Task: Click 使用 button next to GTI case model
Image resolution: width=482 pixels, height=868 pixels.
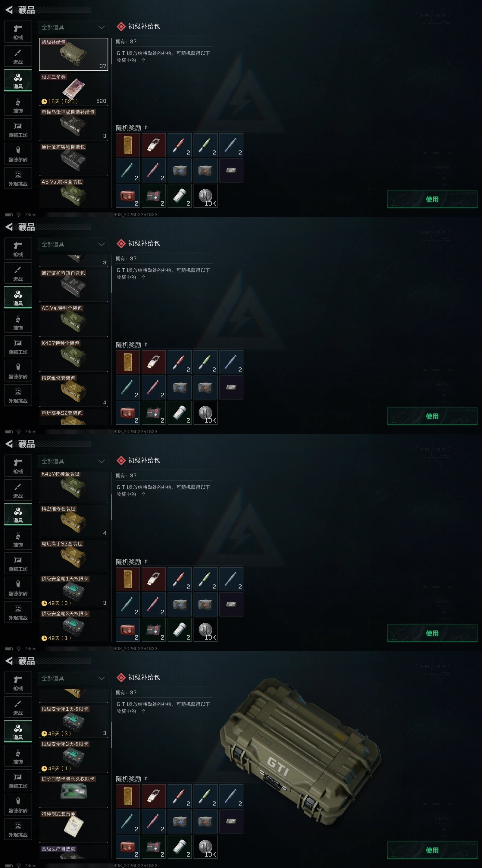Action: pos(432,850)
